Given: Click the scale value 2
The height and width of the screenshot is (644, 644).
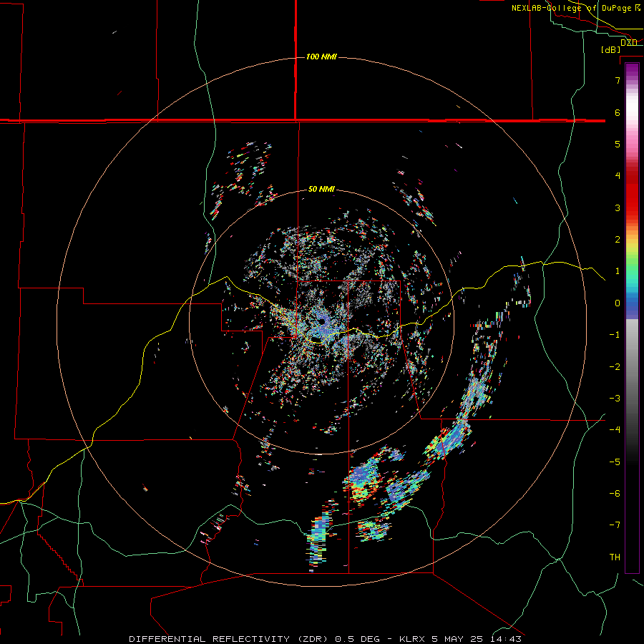Looking at the screenshot, I should [x=617, y=239].
